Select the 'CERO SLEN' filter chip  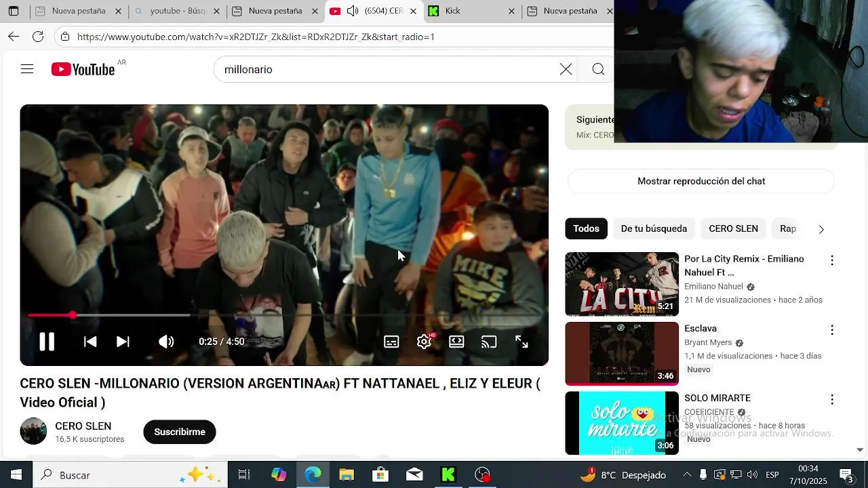point(733,228)
